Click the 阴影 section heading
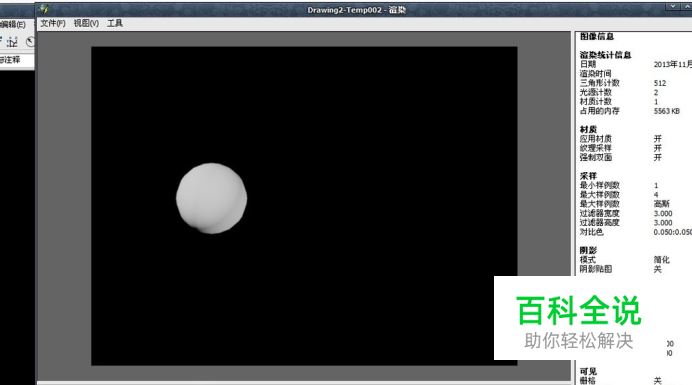 pyautogui.click(x=588, y=250)
